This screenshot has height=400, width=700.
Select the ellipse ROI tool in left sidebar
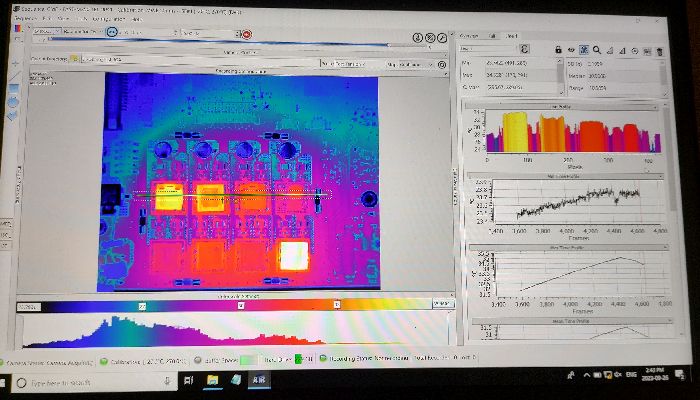pyautogui.click(x=13, y=102)
